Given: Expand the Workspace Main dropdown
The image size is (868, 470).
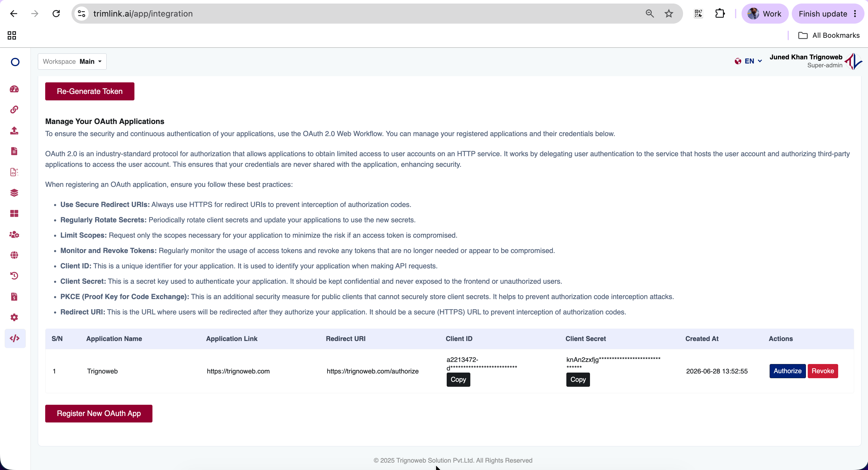Looking at the screenshot, I should pos(72,62).
